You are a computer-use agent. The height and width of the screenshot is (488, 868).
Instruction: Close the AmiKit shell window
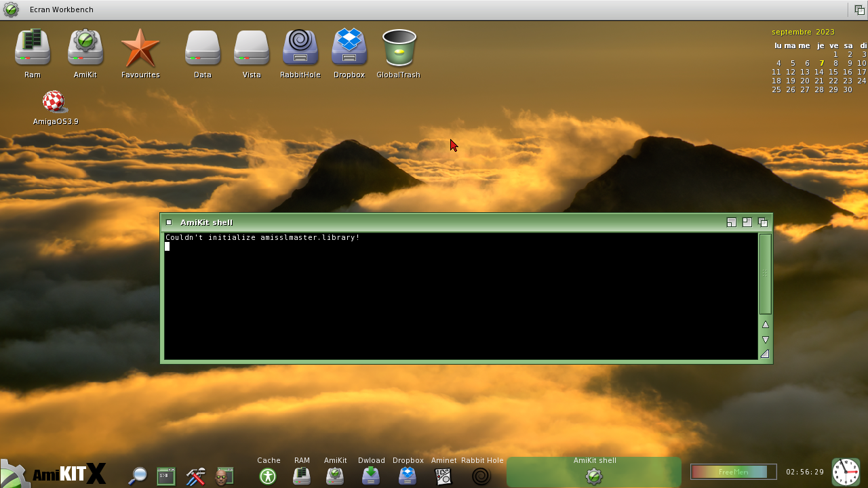click(x=169, y=222)
